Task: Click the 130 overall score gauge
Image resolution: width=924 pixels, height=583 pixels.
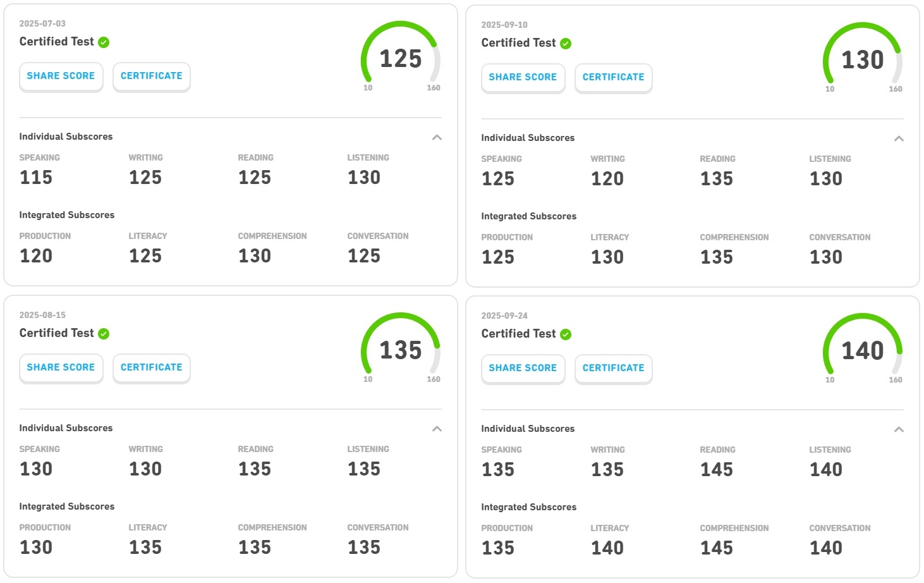Action: click(x=863, y=59)
